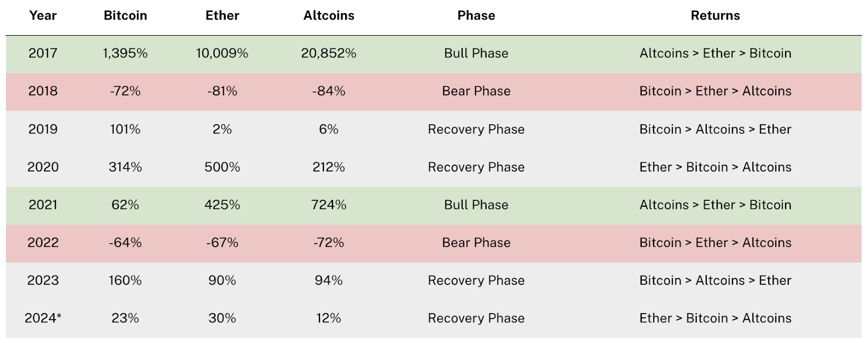The width and height of the screenshot is (868, 343).
Task: Select the 500% Ether value for 2020
Action: (222, 167)
